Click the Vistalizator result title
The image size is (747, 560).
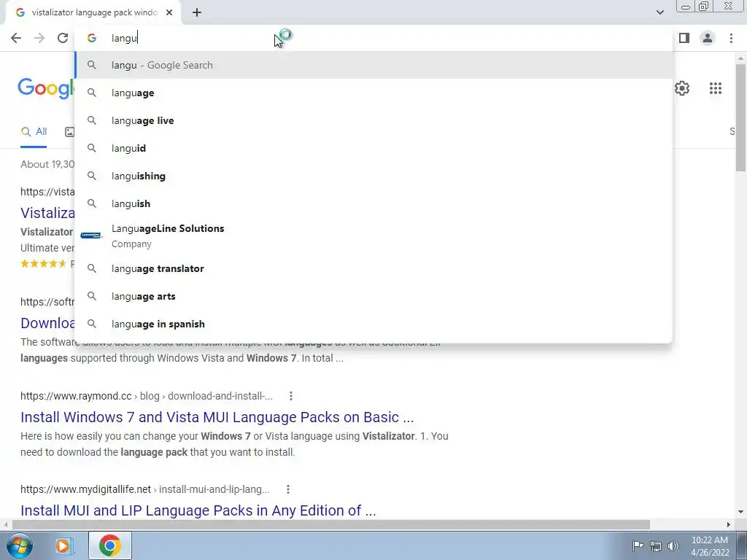(47, 213)
